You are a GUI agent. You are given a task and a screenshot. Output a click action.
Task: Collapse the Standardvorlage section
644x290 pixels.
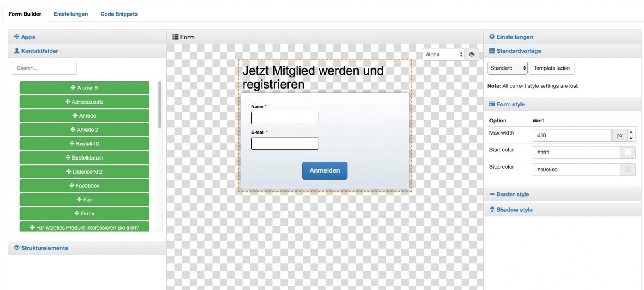[x=562, y=51]
